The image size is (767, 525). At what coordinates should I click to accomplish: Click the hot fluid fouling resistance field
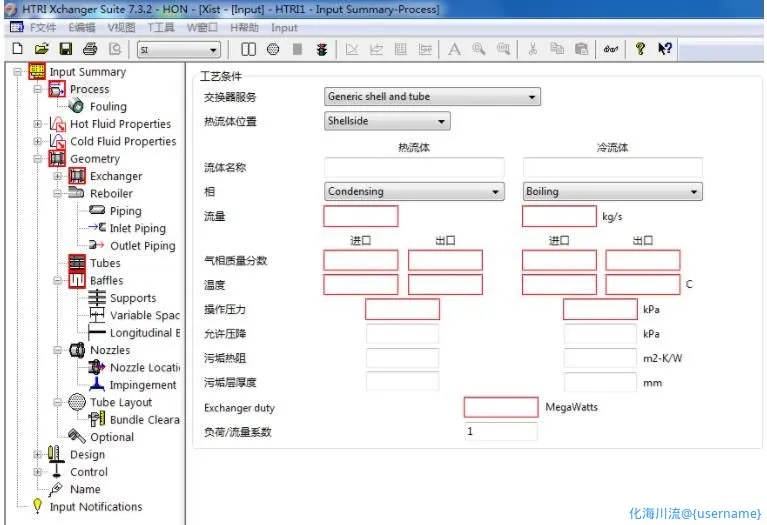point(402,358)
